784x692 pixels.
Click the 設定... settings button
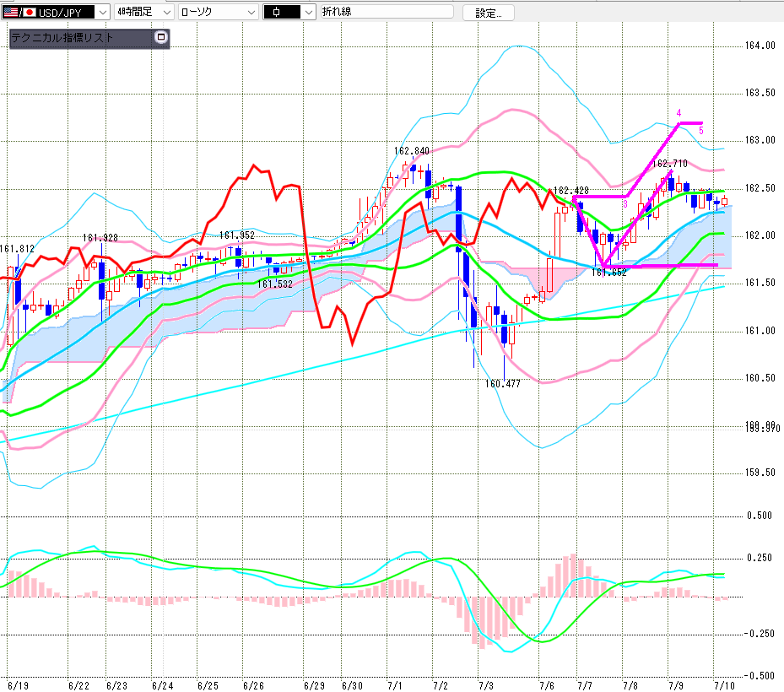point(488,13)
